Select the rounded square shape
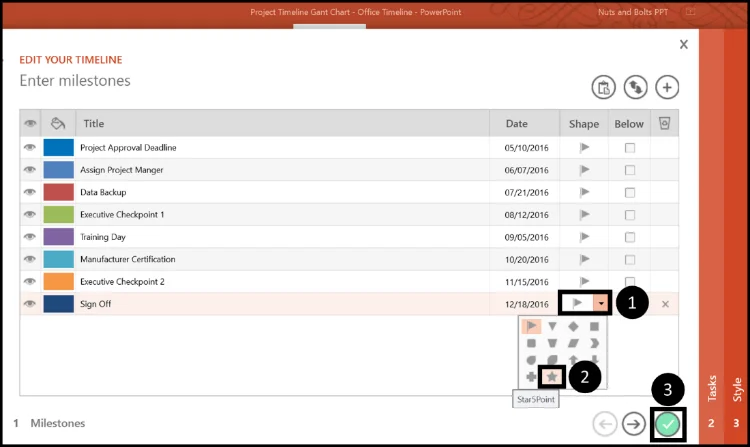Image resolution: width=750 pixels, height=447 pixels. point(531,343)
